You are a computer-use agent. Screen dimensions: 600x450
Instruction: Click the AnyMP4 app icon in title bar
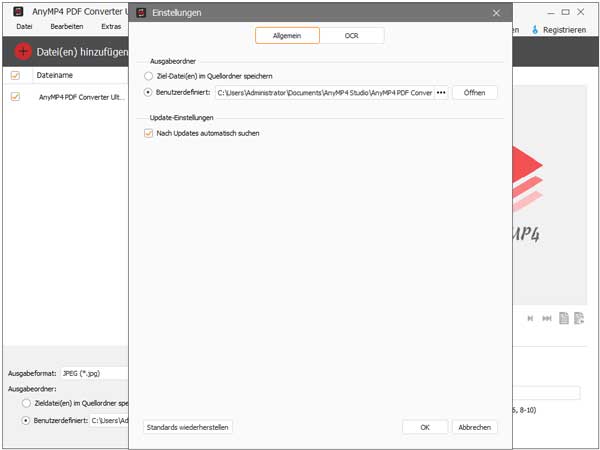(18, 12)
